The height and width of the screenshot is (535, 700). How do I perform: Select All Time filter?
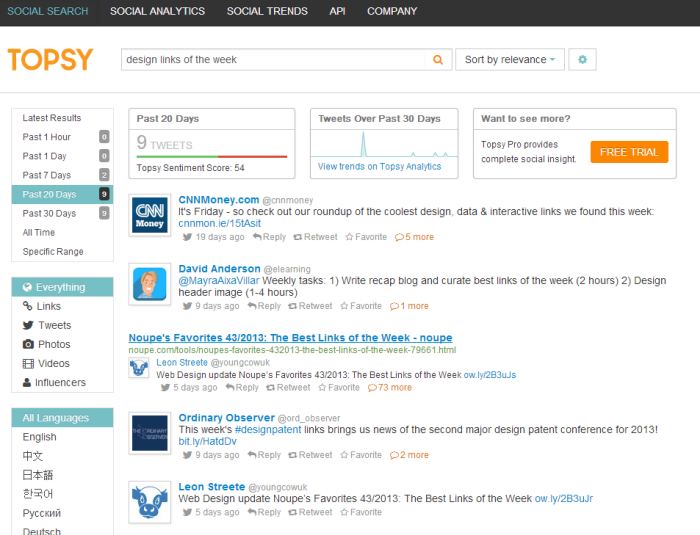coord(62,233)
